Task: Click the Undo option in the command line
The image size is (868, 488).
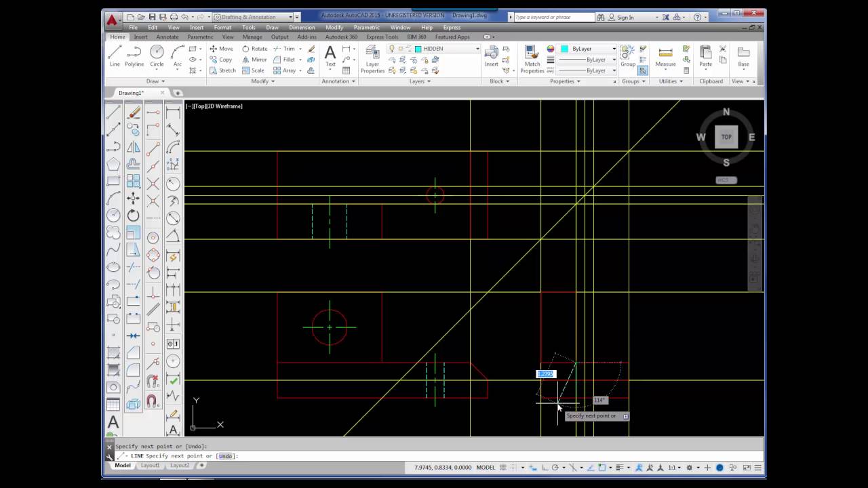Action: [226, 456]
